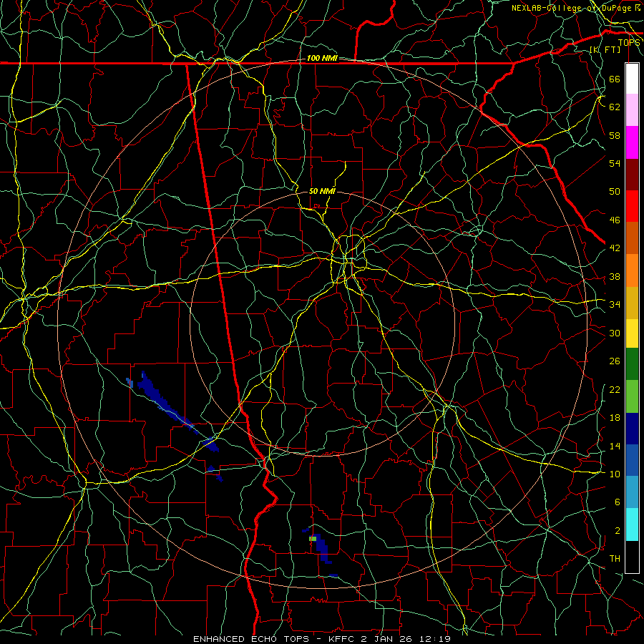Click the cyan legend swatch
This screenshot has width=644, height=644.
[x=632, y=525]
